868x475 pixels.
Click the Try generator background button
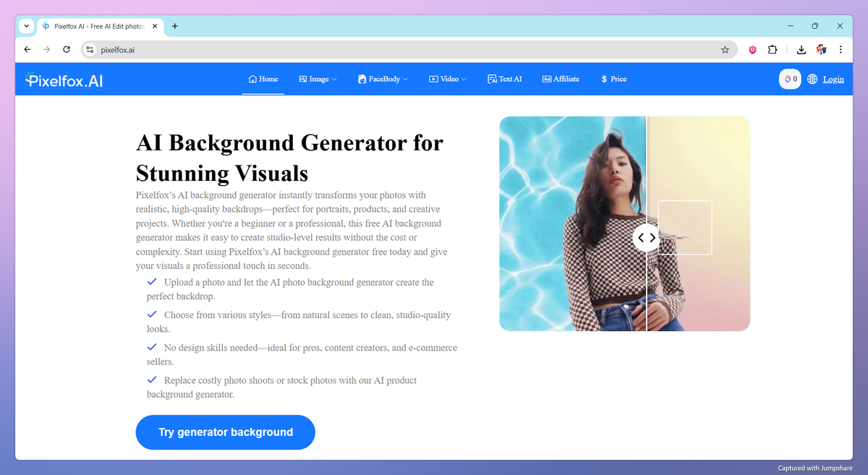pos(226,432)
